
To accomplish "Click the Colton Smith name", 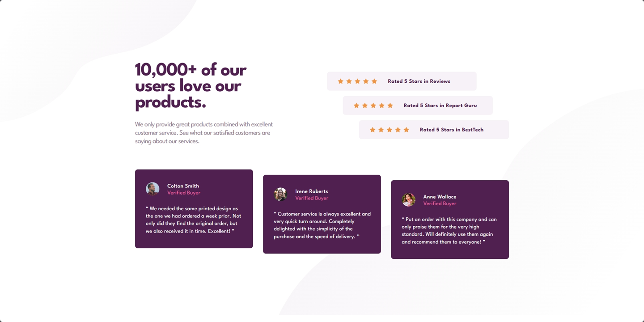I will click(x=183, y=186).
